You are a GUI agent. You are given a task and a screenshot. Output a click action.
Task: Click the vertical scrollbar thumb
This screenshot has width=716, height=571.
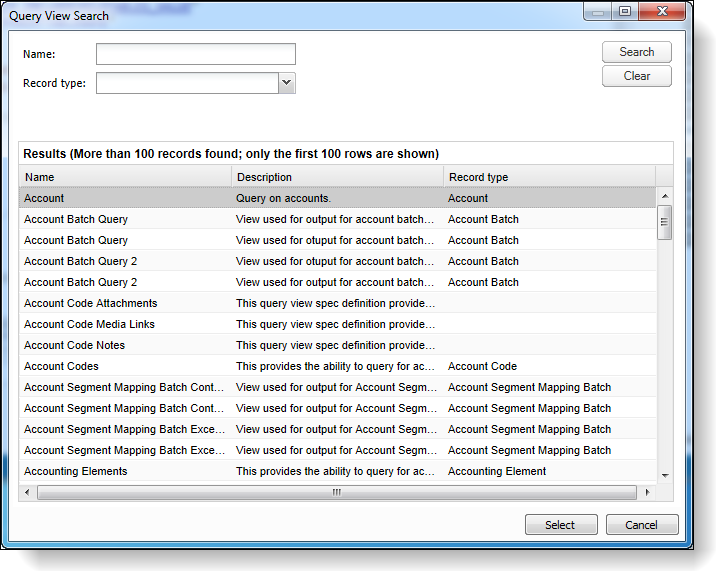(x=664, y=222)
